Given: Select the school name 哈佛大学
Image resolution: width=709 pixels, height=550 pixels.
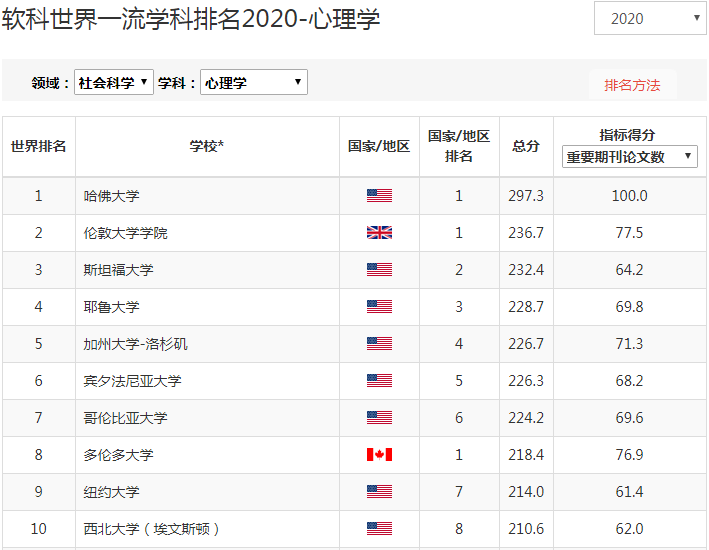Looking at the screenshot, I should click(x=111, y=196).
